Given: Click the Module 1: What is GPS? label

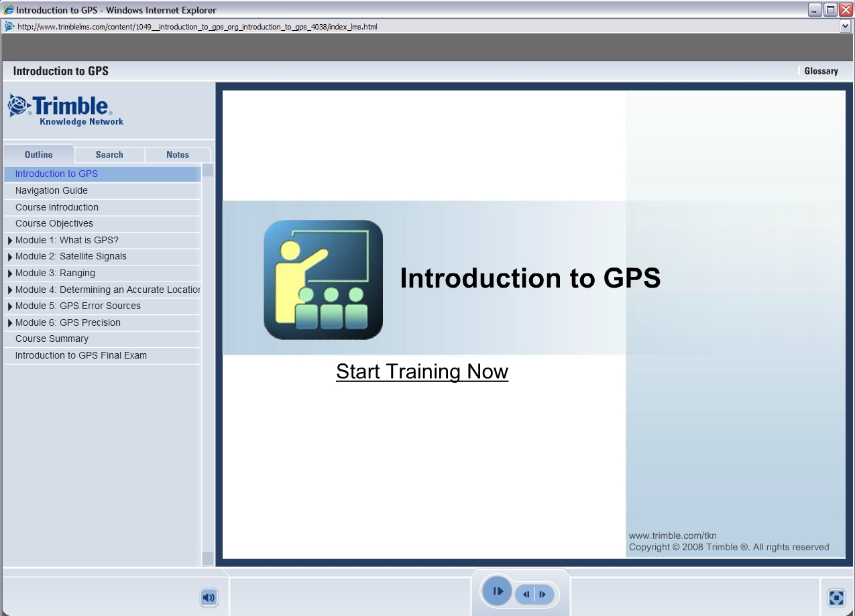Looking at the screenshot, I should point(67,240).
